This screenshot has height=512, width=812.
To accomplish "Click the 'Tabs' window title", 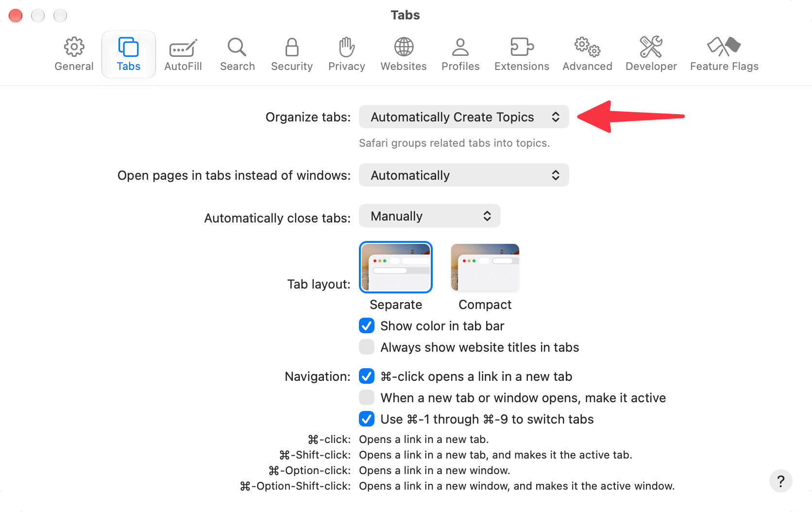I will click(406, 15).
